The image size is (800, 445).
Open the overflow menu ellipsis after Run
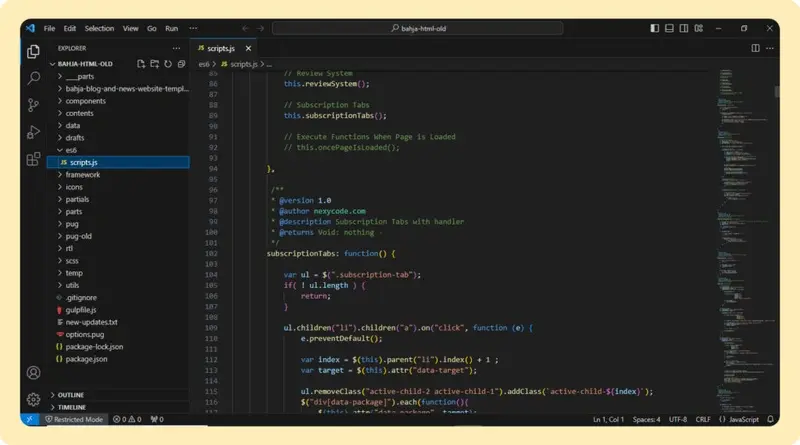tap(193, 28)
